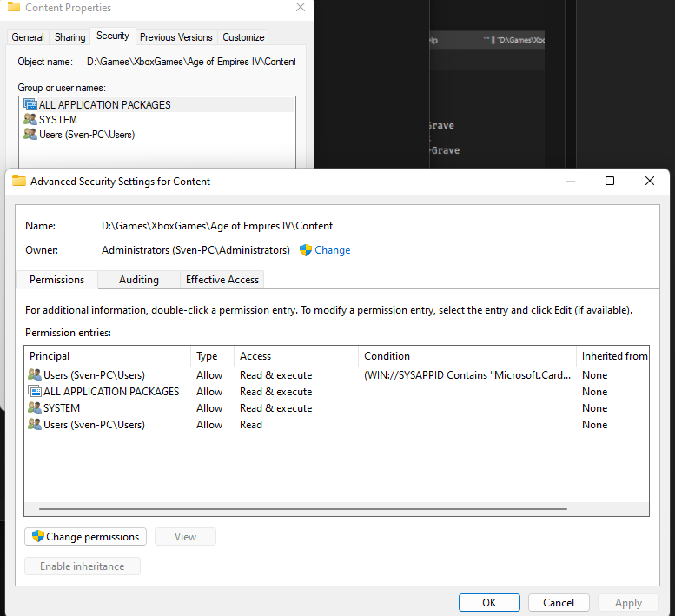Click the shield icon on Change permissions button
675x616 pixels.
coord(38,536)
